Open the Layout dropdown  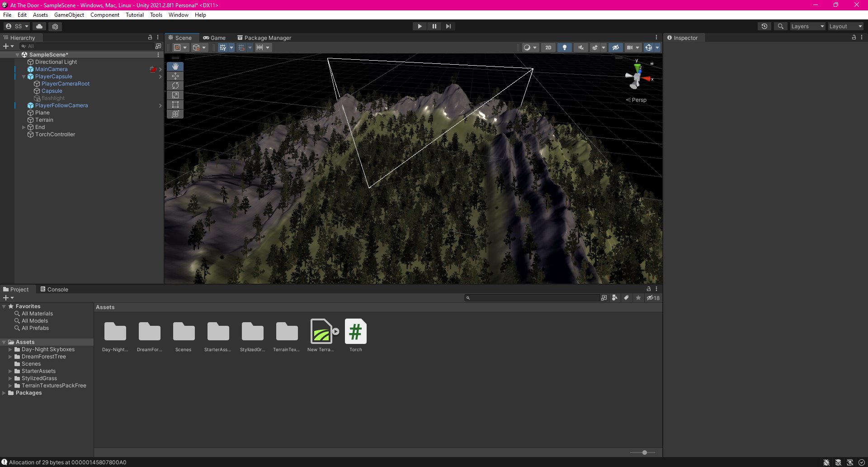(845, 26)
